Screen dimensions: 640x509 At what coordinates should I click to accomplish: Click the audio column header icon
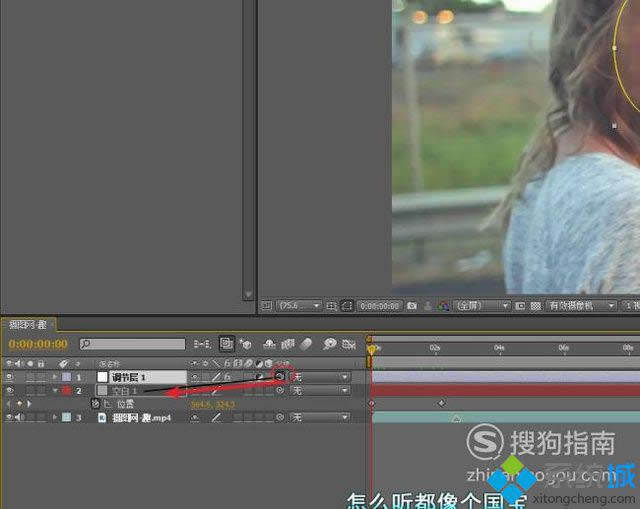19,363
